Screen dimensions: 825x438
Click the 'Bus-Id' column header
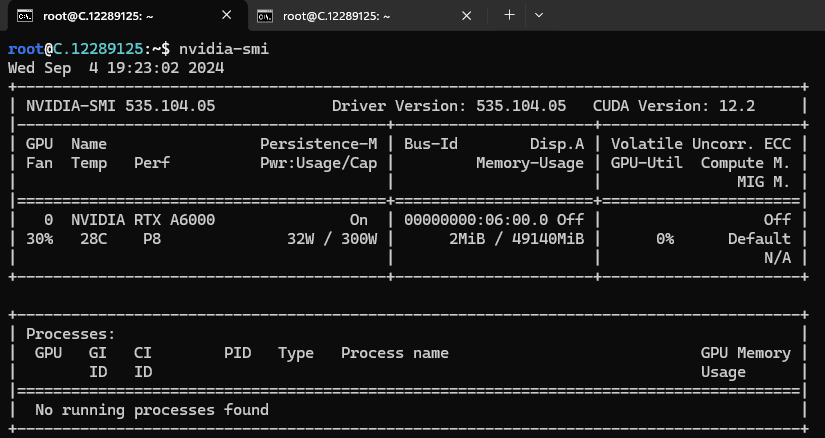[430, 144]
